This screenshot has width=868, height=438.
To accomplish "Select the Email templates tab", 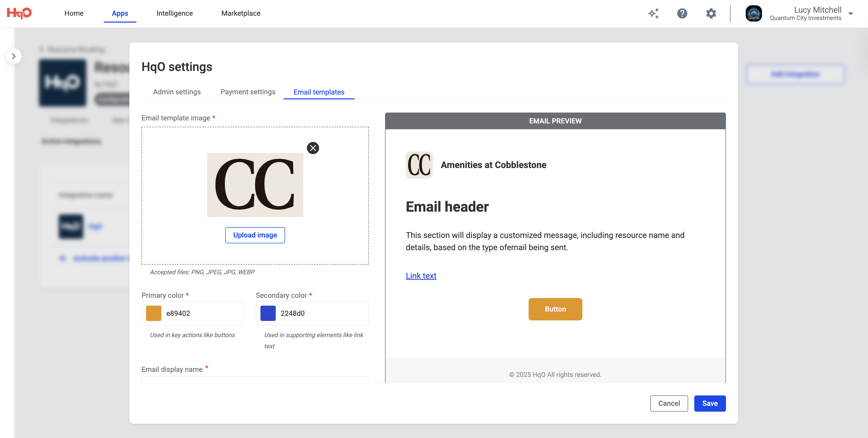I will click(x=319, y=92).
